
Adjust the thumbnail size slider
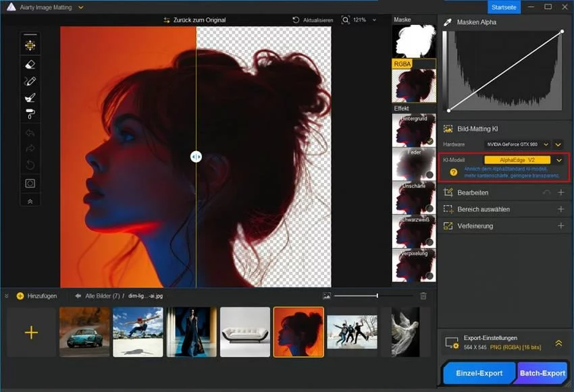click(x=377, y=296)
